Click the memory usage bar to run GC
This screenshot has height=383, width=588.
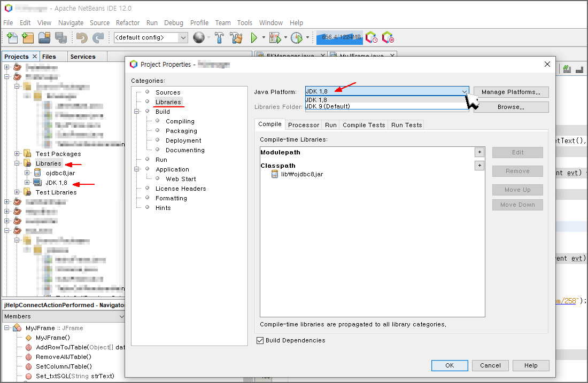click(339, 37)
